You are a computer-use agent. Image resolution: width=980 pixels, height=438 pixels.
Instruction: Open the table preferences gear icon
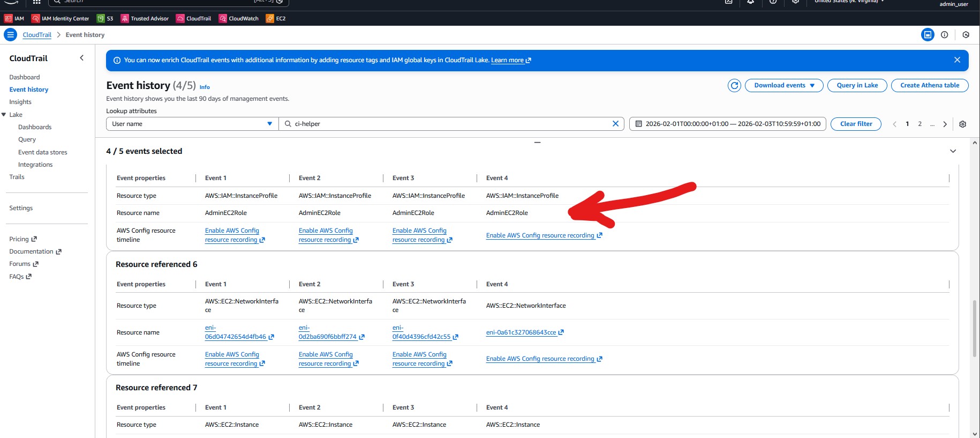point(962,124)
